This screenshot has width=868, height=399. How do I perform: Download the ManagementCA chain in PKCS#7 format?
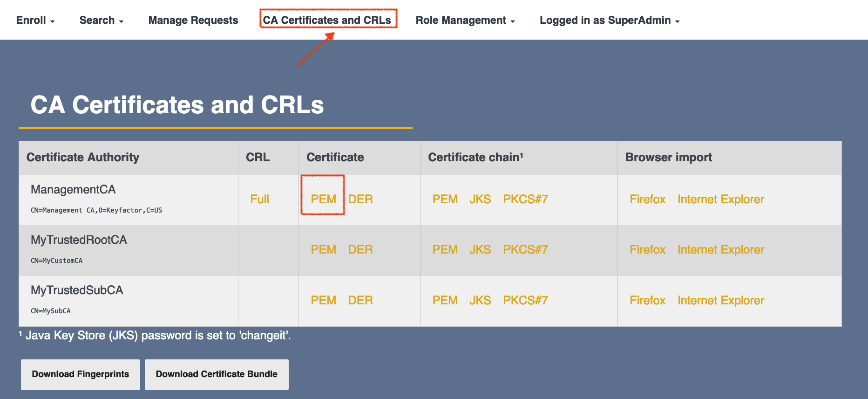pyautogui.click(x=525, y=199)
